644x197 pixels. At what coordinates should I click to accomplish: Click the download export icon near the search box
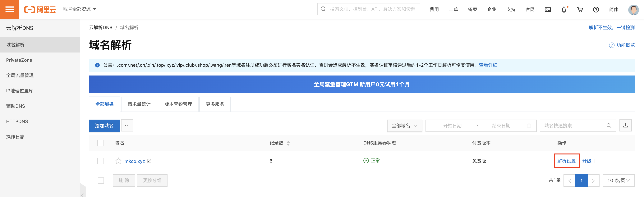pos(625,126)
